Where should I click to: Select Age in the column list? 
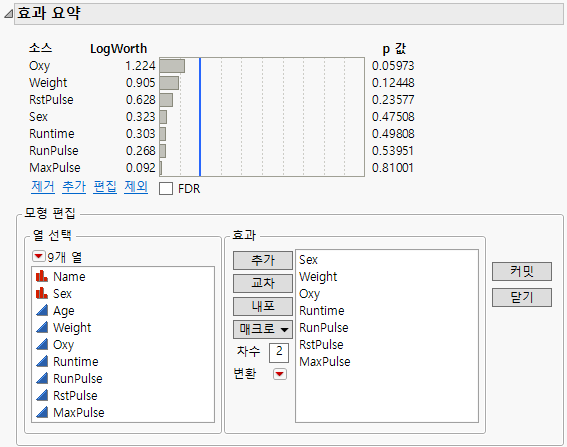tap(64, 311)
